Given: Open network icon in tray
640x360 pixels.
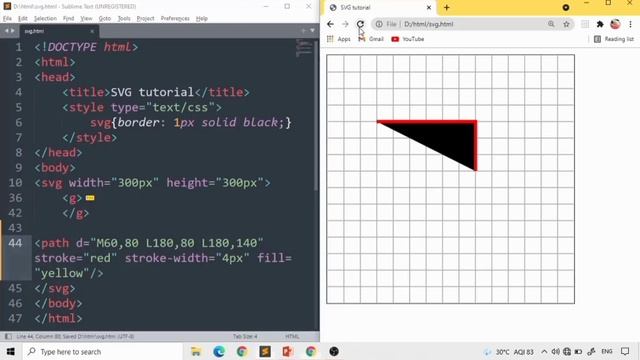Looking at the screenshot, I should [x=567, y=351].
